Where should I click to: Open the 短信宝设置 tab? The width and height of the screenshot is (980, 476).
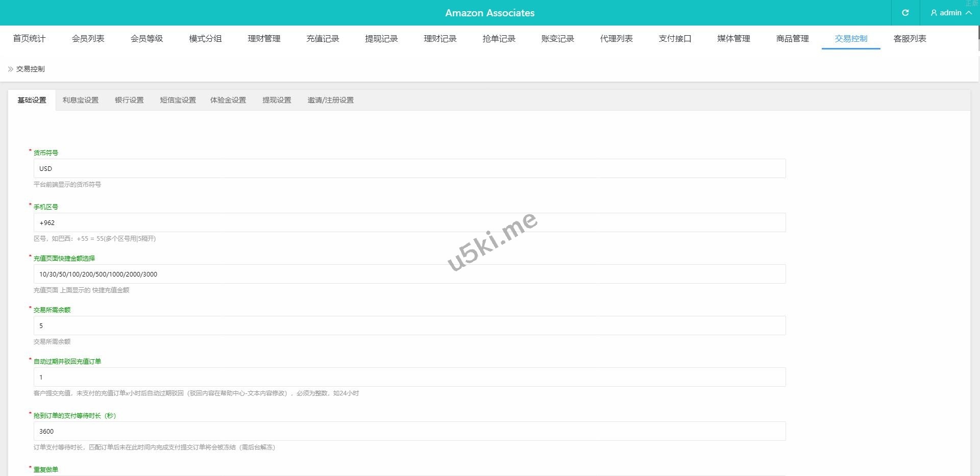pyautogui.click(x=178, y=100)
